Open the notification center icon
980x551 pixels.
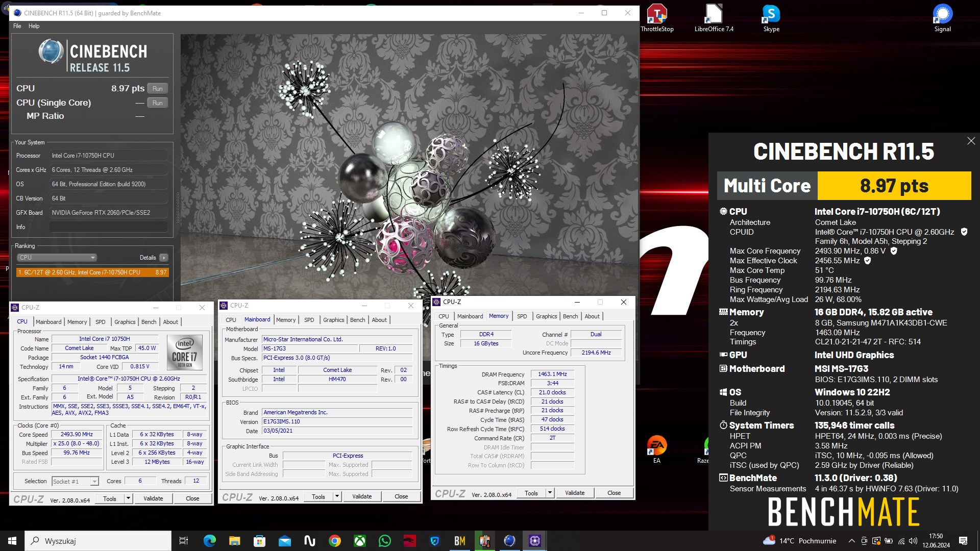(x=963, y=541)
